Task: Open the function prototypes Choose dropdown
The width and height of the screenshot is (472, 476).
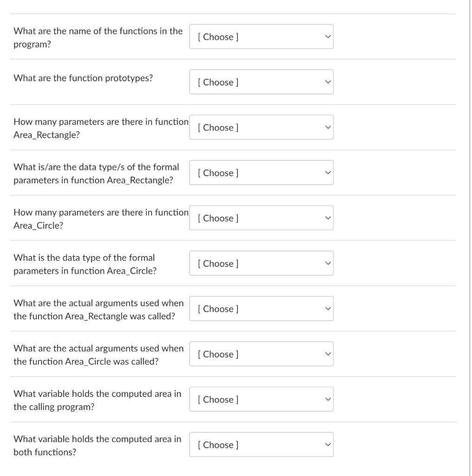Action: pyautogui.click(x=261, y=82)
